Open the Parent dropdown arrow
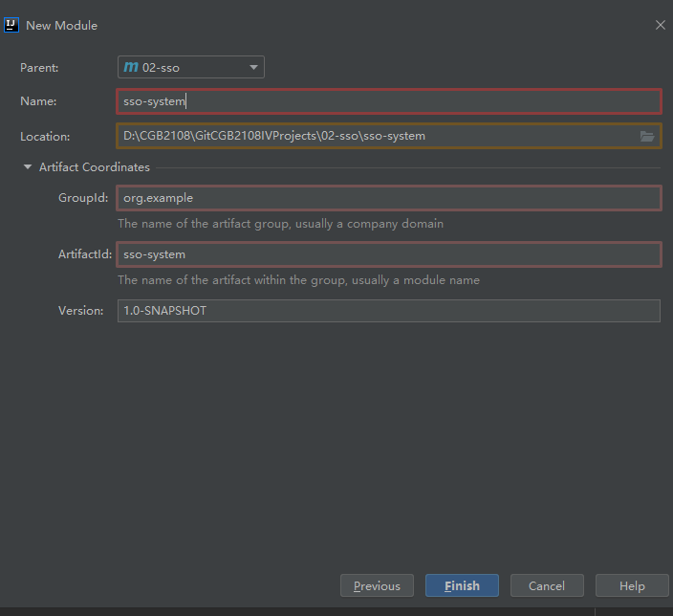This screenshot has height=616, width=673. click(253, 67)
